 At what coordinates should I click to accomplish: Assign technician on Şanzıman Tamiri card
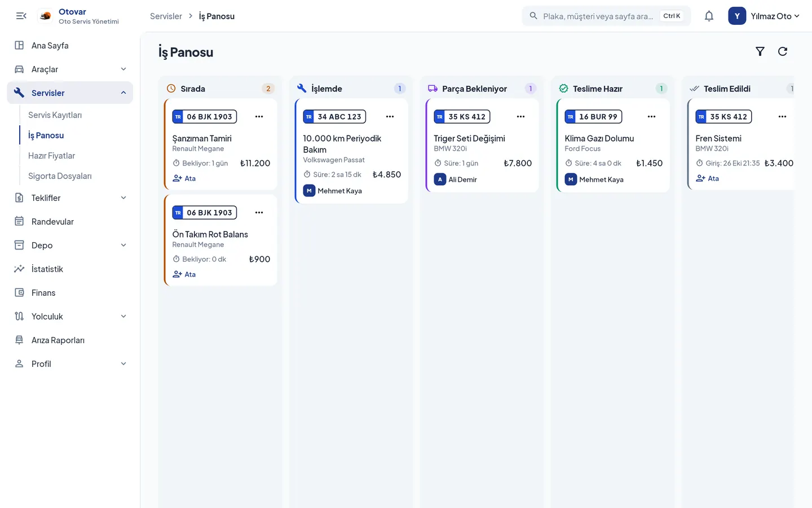184,178
